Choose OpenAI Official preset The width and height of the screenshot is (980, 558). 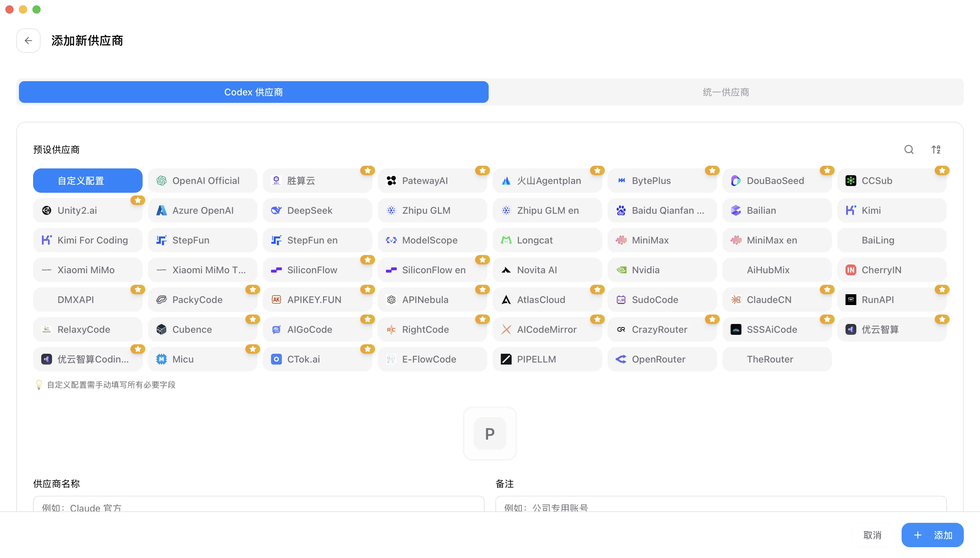[202, 181]
